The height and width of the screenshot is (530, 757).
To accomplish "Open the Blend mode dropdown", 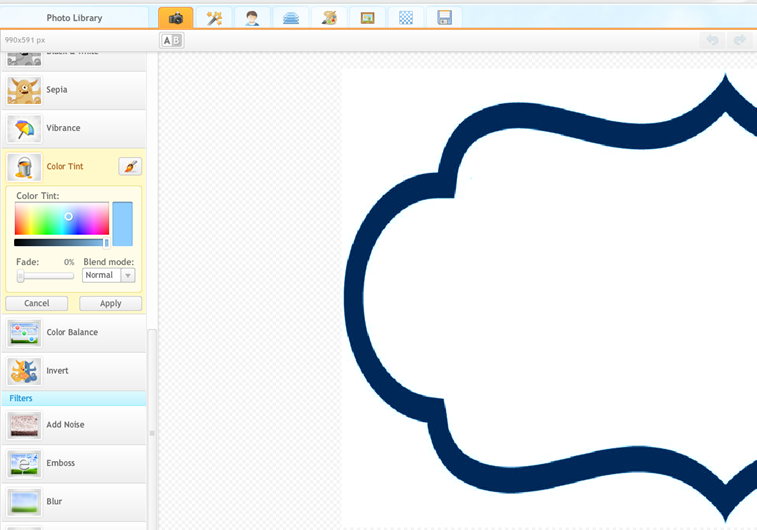I will click(109, 275).
